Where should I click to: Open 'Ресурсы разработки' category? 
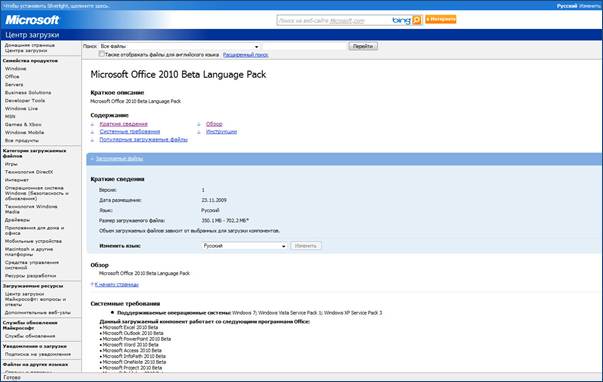pyautogui.click(x=30, y=276)
